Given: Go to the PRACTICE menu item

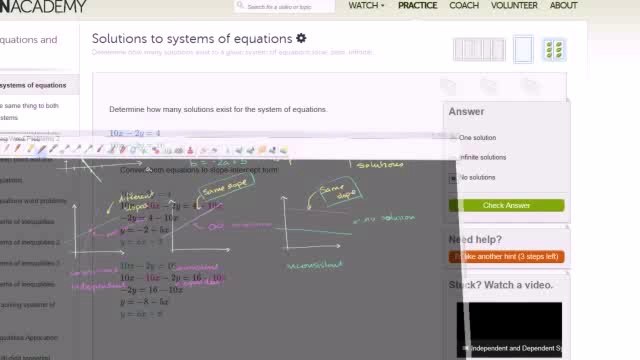Looking at the screenshot, I should tap(417, 5).
